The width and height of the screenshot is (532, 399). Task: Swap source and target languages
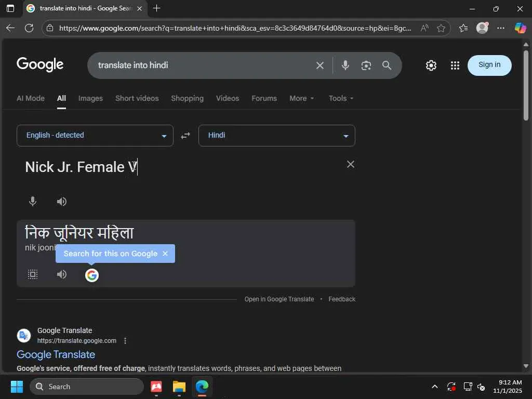pos(185,136)
